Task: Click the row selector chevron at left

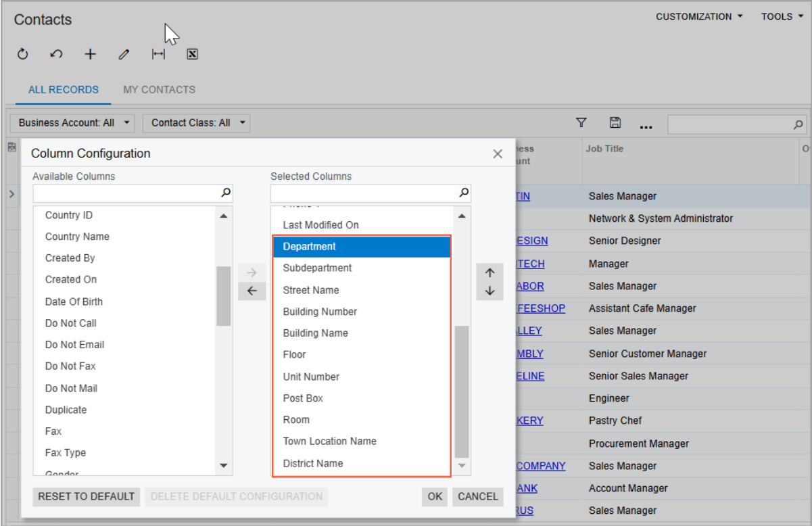Action: pyautogui.click(x=11, y=195)
